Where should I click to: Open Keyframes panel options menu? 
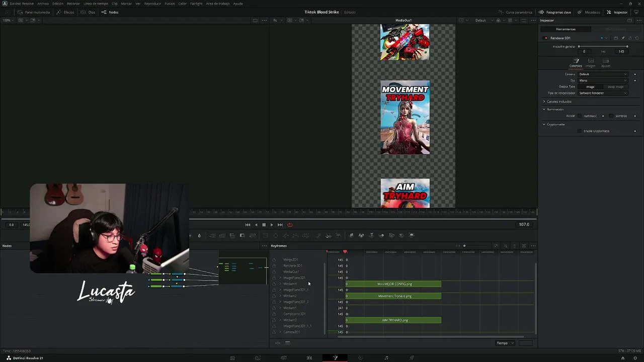click(x=533, y=246)
